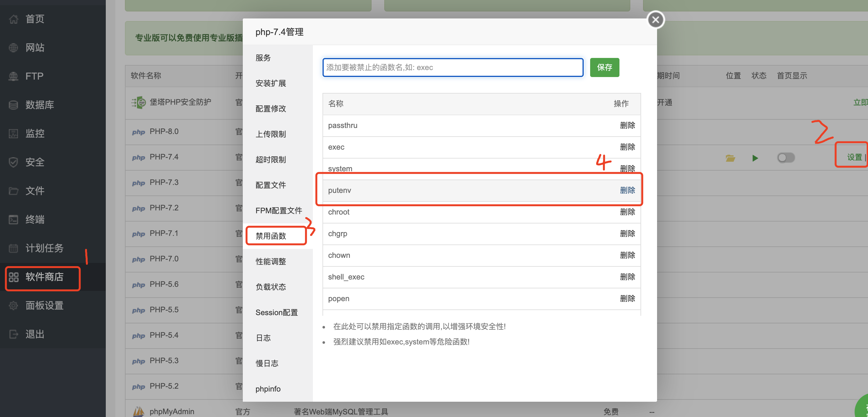Screen dimensions: 868x417
Task: Open the PHP-7.4 folder location icon
Action: pos(730,158)
